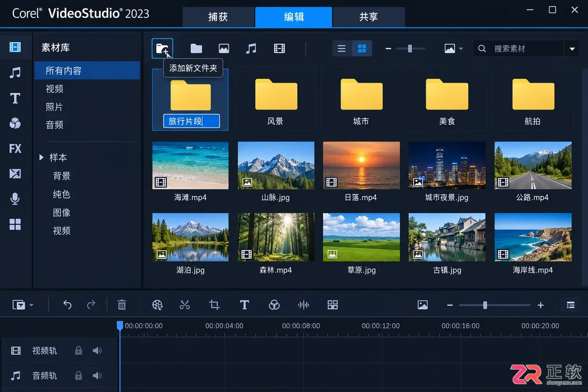Click the Add new folder icon
The width and height of the screenshot is (588, 392).
pyautogui.click(x=162, y=48)
